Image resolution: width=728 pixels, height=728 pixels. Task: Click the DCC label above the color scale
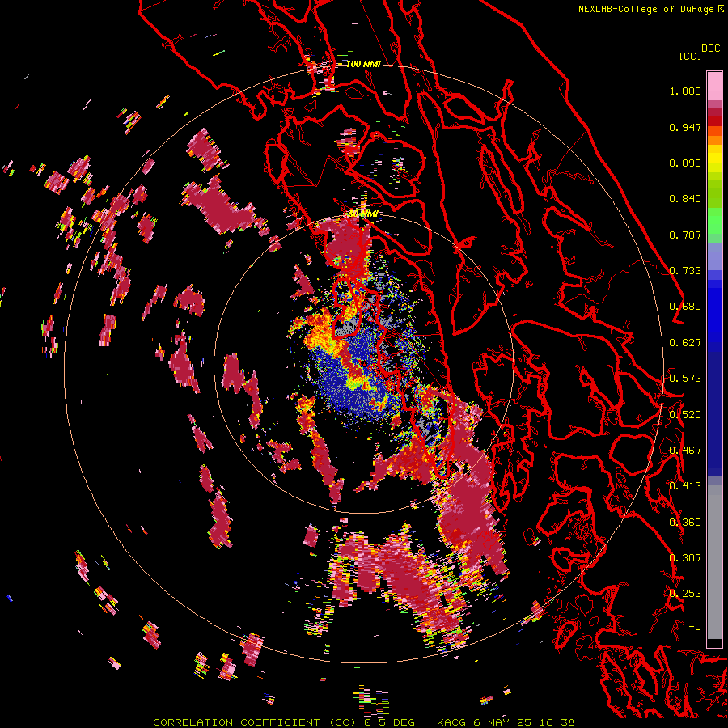[711, 49]
